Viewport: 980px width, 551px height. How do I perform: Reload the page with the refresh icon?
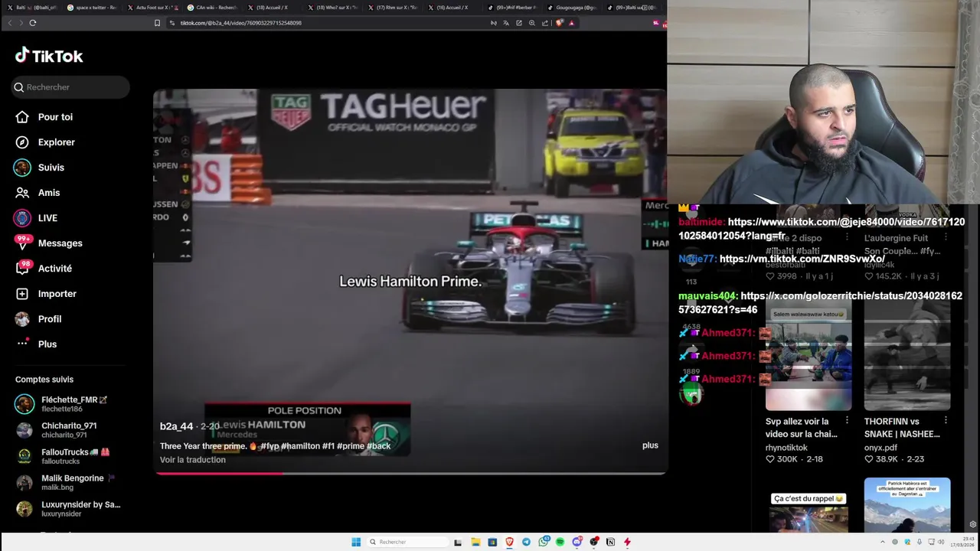33,23
